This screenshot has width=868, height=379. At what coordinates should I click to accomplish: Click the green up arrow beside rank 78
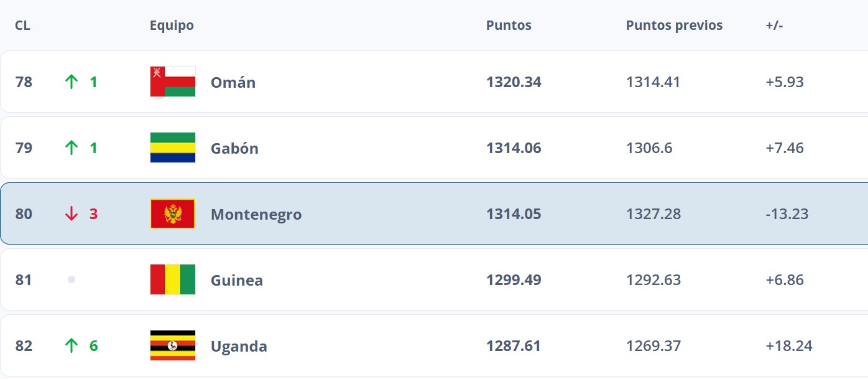[x=72, y=82]
